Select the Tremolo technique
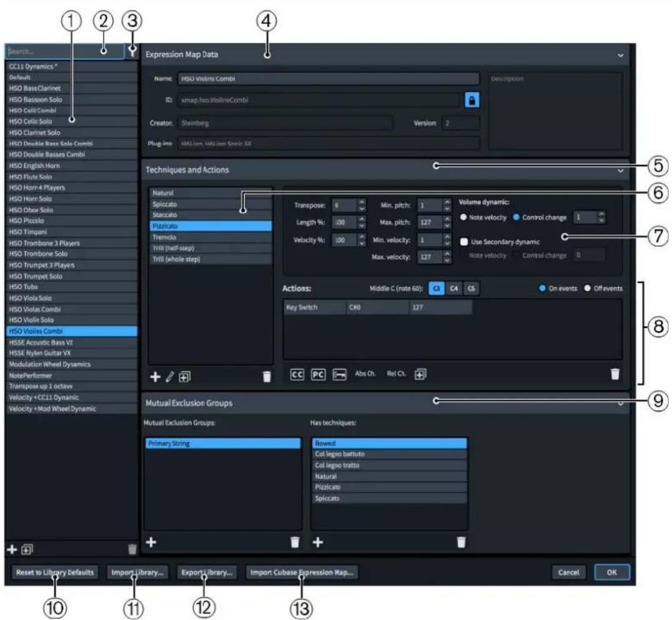The width and height of the screenshot is (672, 620). click(210, 237)
